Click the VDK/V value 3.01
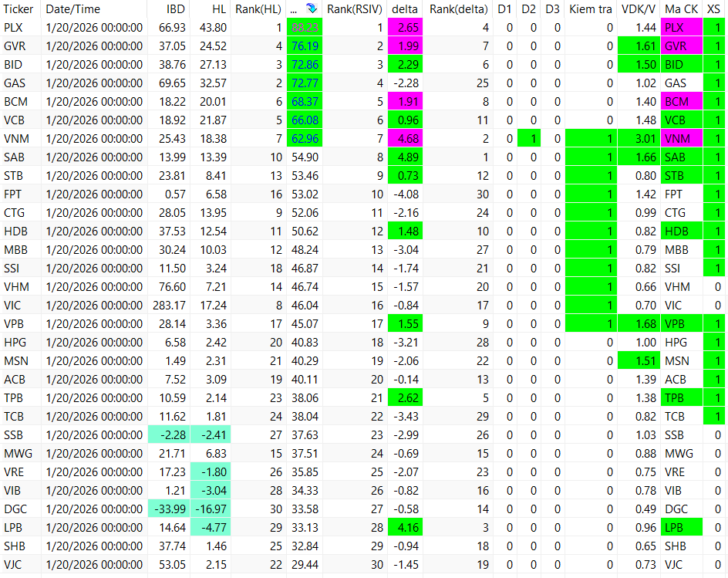This screenshot has width=728, height=578. coord(639,138)
